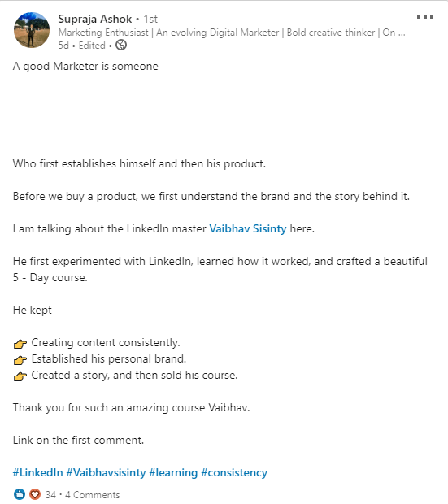The image size is (448, 504).
Task: Open Supraja Ashok's profile name link
Action: coord(95,19)
